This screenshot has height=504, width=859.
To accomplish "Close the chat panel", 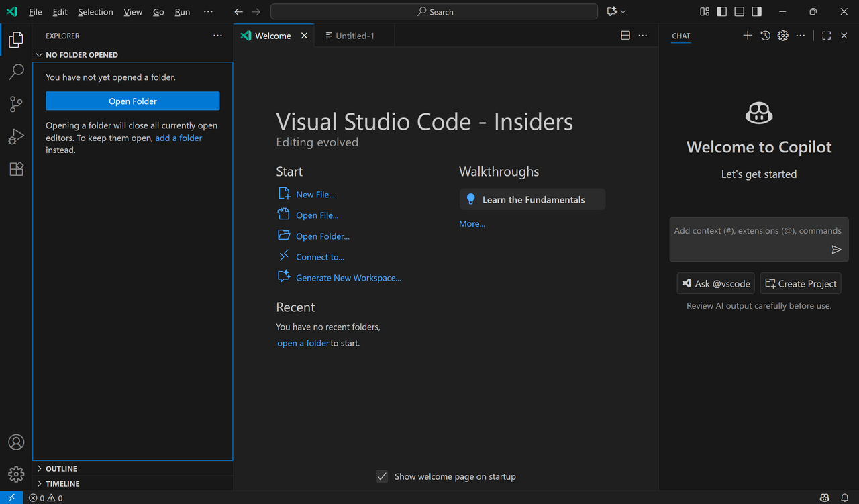I will pos(844,36).
